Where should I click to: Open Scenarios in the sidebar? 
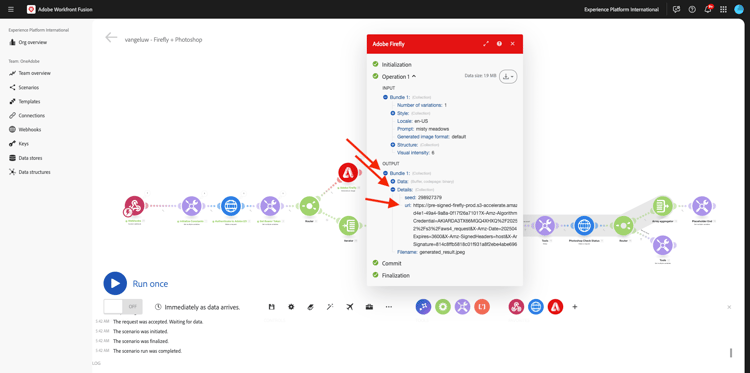coord(29,88)
